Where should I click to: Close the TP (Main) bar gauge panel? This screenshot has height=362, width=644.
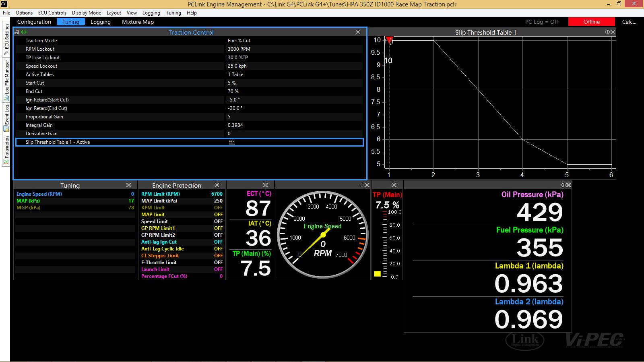pyautogui.click(x=394, y=185)
